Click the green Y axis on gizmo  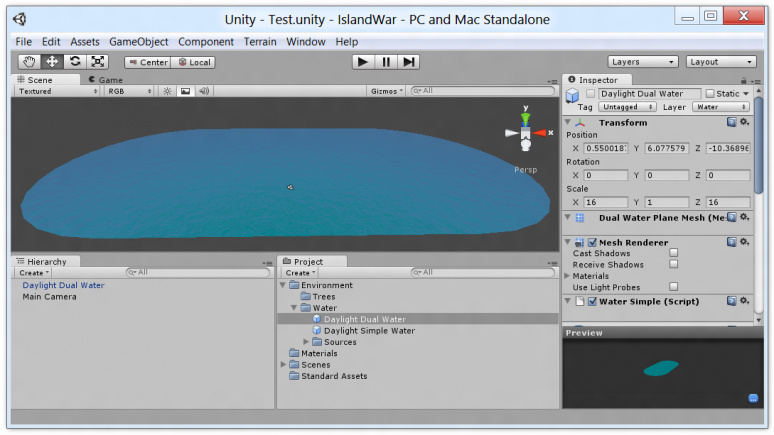pos(525,119)
